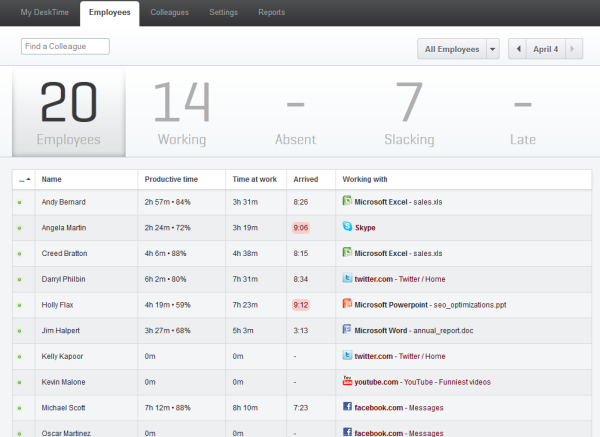Click the YouTube icon in Kevin Malone's row
600x437 pixels.
click(347, 381)
